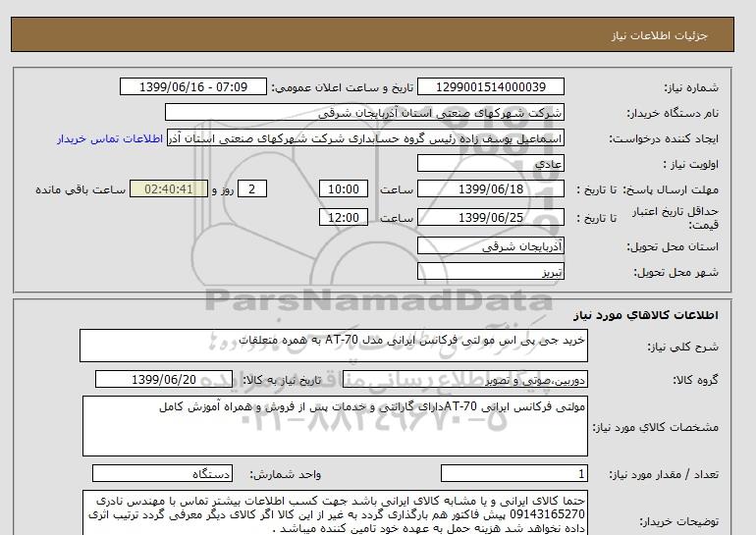Image resolution: width=756 pixels, height=535 pixels.
Task: Click the label شهر محل تحویل
Action: click(675, 272)
